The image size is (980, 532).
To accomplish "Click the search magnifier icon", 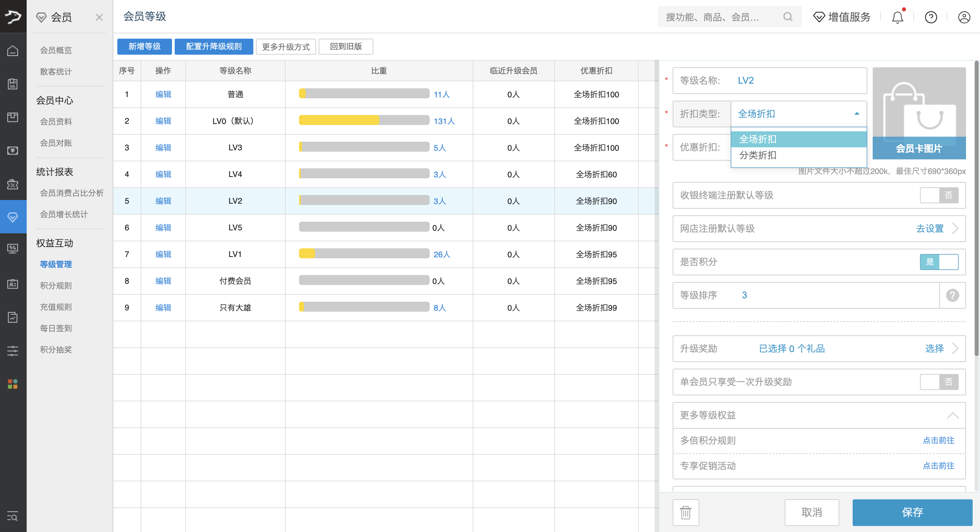I will (788, 17).
